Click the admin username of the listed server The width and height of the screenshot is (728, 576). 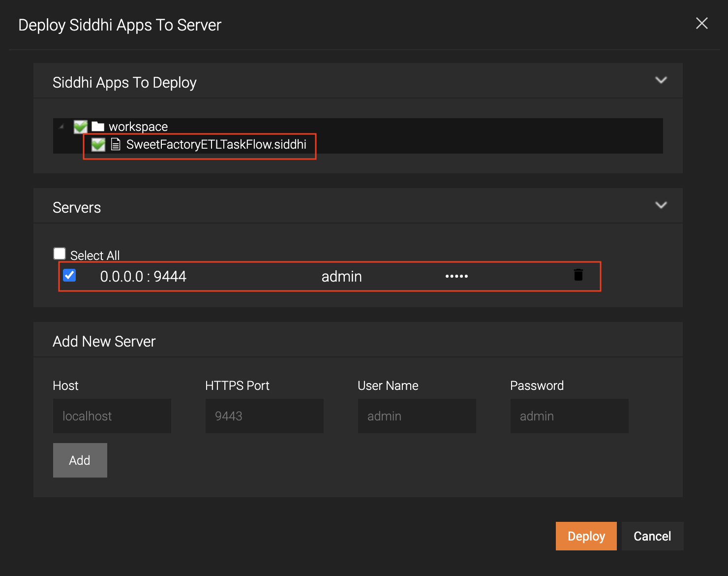point(342,277)
